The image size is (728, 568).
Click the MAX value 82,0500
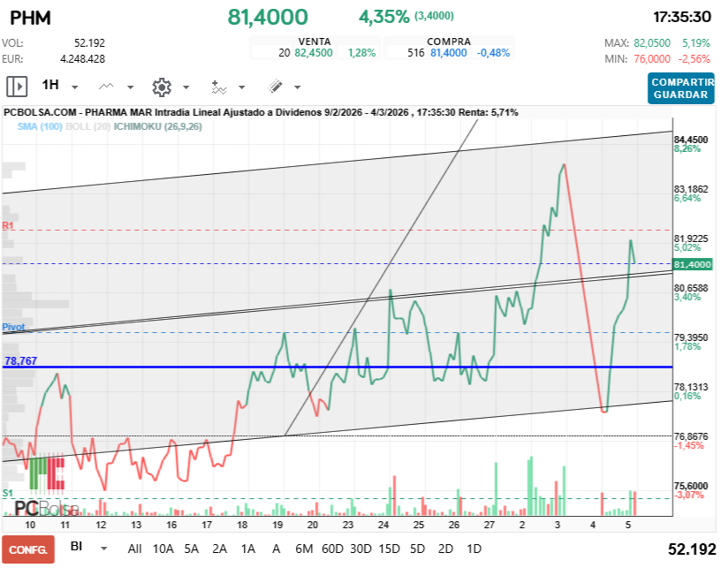[x=652, y=43]
